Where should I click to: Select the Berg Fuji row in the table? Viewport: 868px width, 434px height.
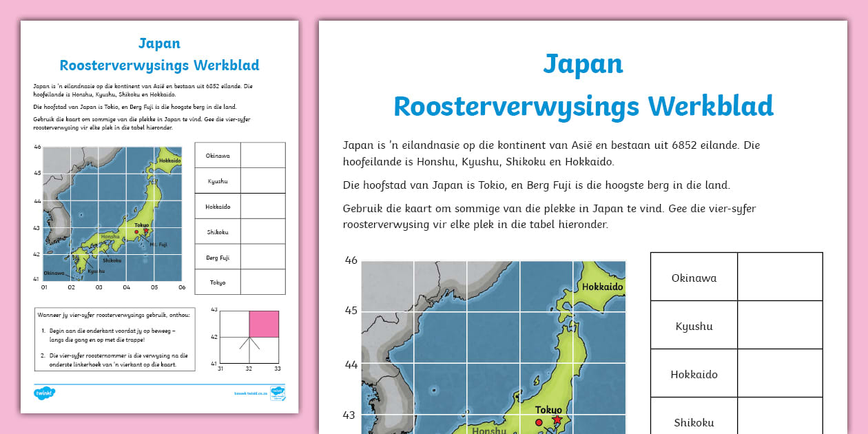[218, 256]
